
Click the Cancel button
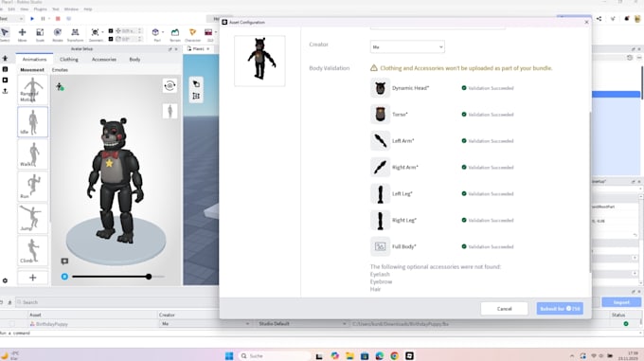coord(504,309)
